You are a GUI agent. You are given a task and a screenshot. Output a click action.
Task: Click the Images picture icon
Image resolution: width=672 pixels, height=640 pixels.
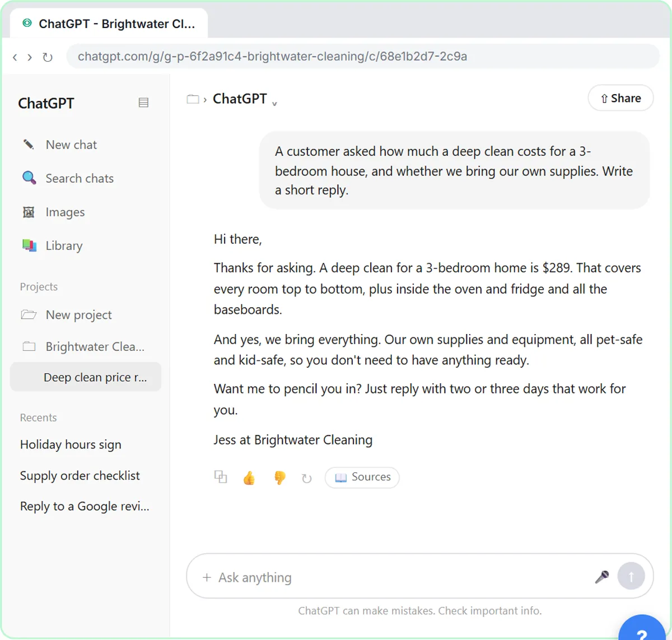pyautogui.click(x=29, y=212)
